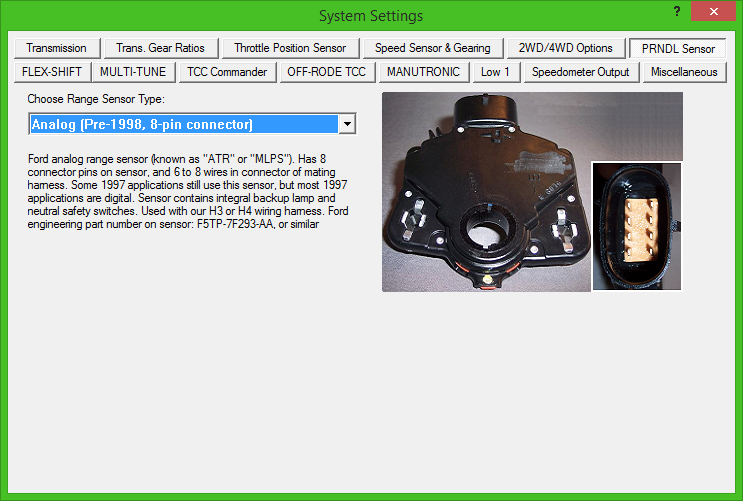Viewport: 743px width, 501px height.
Task: Click the Analog Pre-1998 sensor selection field
Action: click(183, 124)
